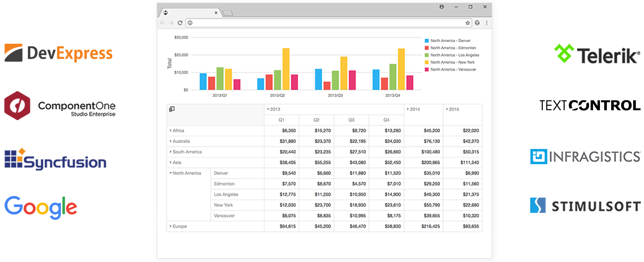Click the Google logo
The height and width of the screenshot is (262, 644).
pos(41,208)
